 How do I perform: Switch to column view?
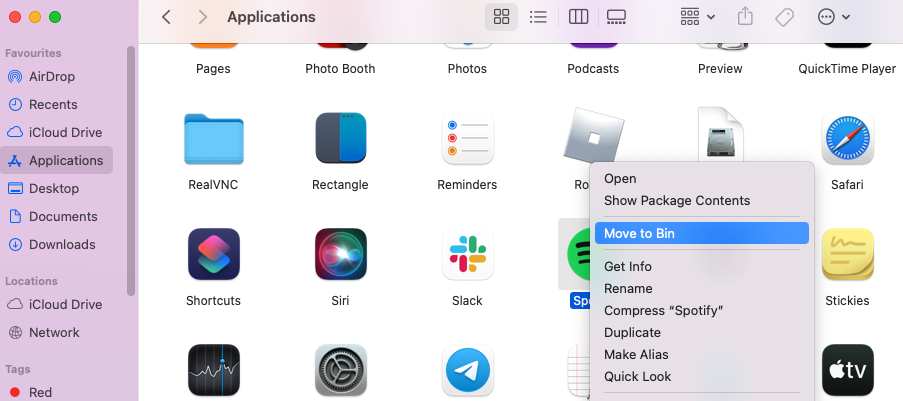578,17
